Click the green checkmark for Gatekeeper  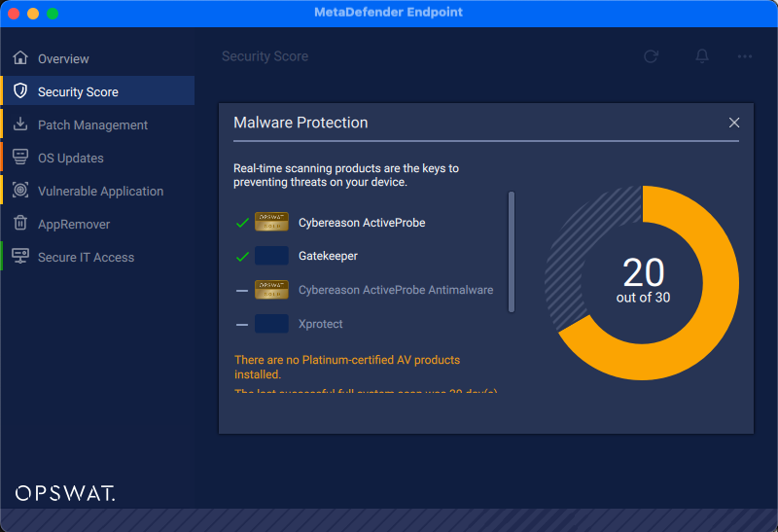[242, 257]
